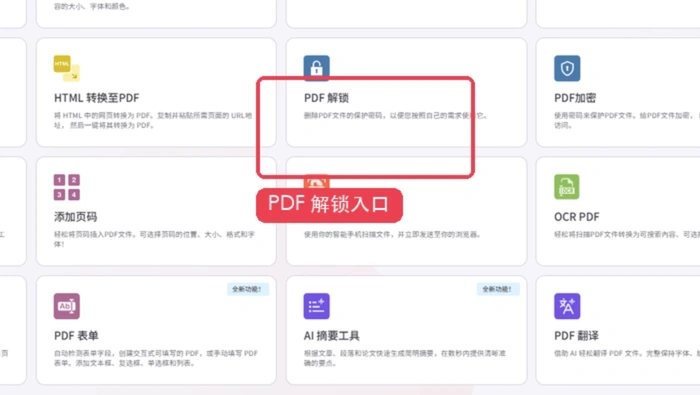Click the green OCR PDF icon

567,187
